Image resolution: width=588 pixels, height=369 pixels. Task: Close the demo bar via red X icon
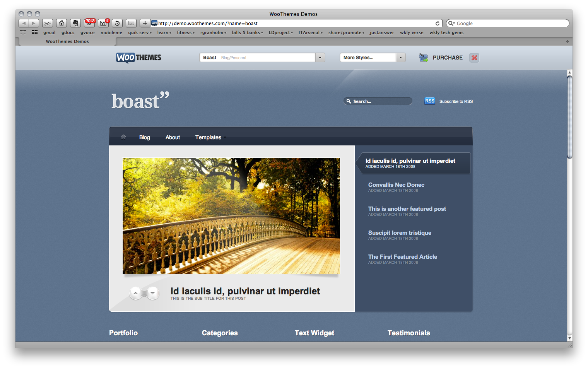[x=474, y=57]
